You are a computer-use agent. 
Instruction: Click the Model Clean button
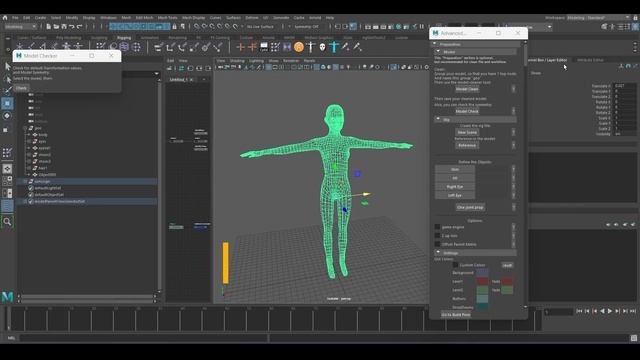point(467,89)
